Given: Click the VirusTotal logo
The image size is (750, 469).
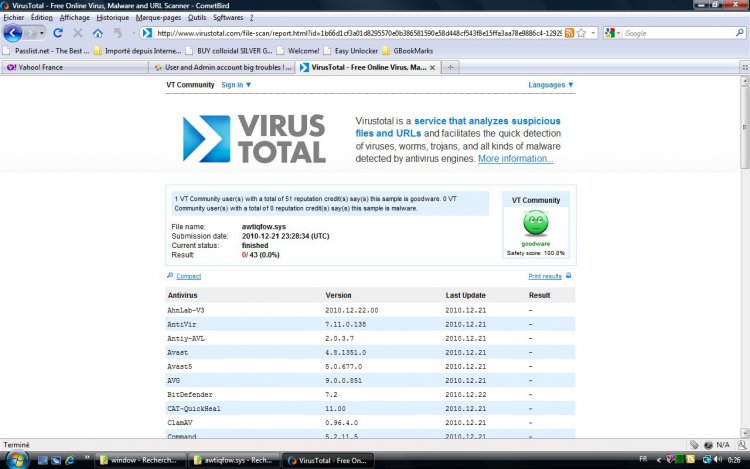Looking at the screenshot, I should [x=254, y=138].
